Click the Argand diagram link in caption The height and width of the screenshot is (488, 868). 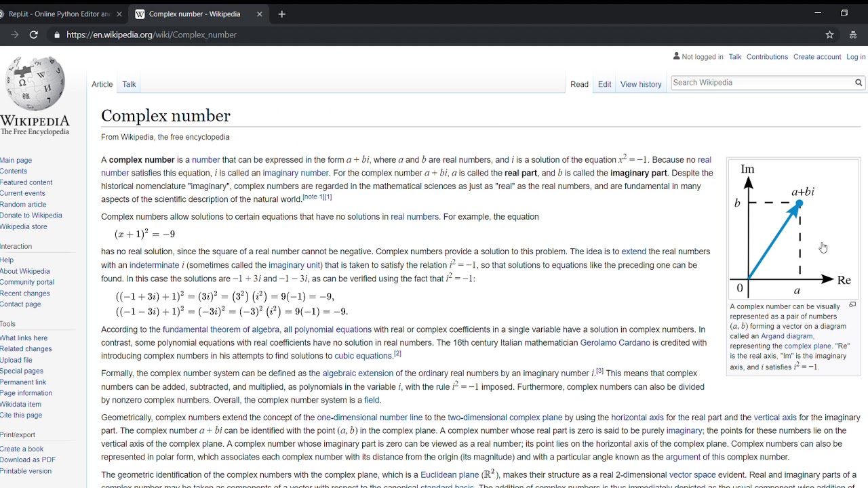tap(785, 336)
